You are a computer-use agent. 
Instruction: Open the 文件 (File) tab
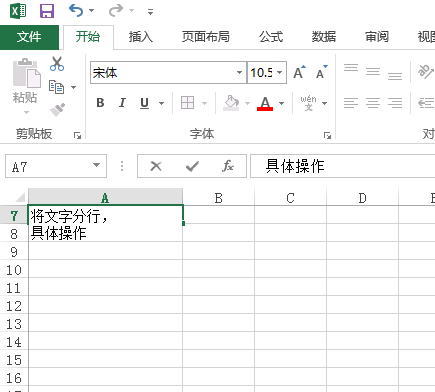tap(29, 37)
